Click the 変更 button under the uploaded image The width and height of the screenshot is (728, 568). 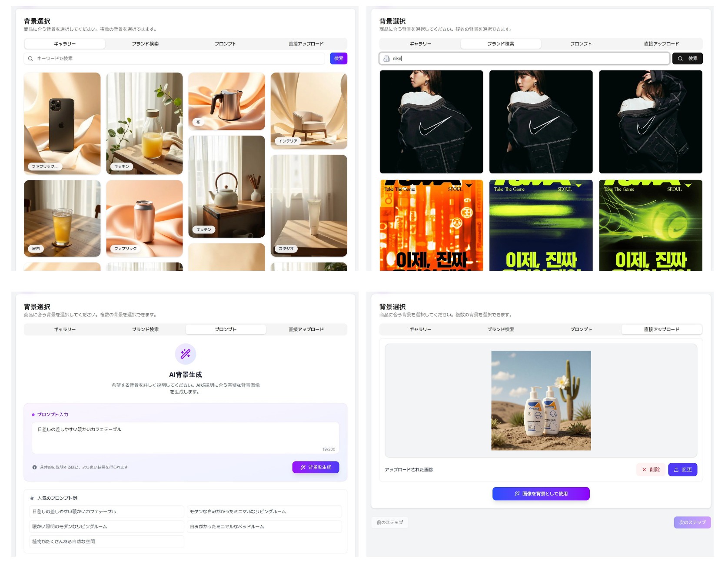(682, 469)
